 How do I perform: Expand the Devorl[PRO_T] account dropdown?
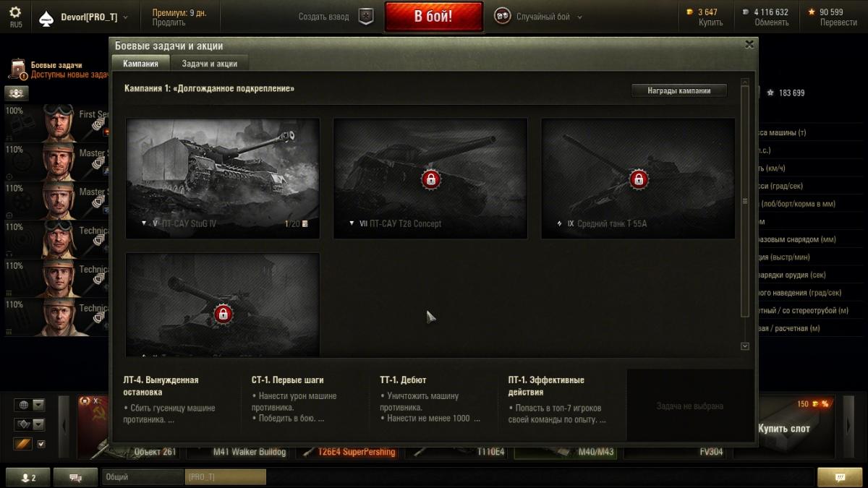(94, 17)
